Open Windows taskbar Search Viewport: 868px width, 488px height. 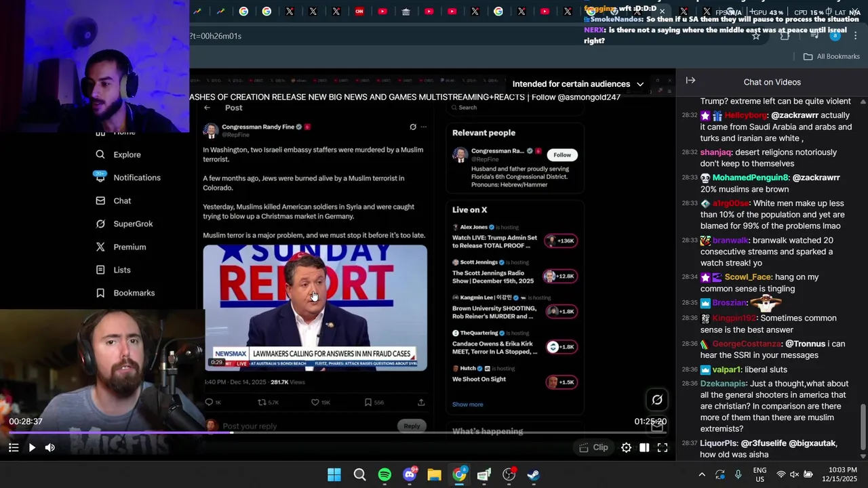(359, 474)
